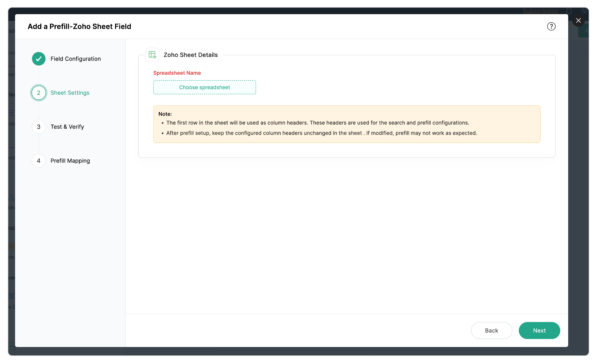Close the Prefill-Zoho Sheet dialog
This screenshot has width=596, height=364.
coord(578,21)
